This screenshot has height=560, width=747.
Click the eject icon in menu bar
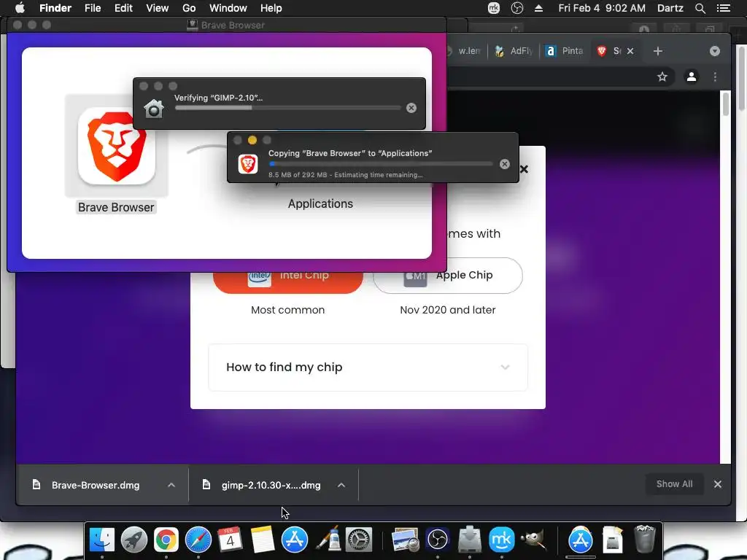click(538, 8)
